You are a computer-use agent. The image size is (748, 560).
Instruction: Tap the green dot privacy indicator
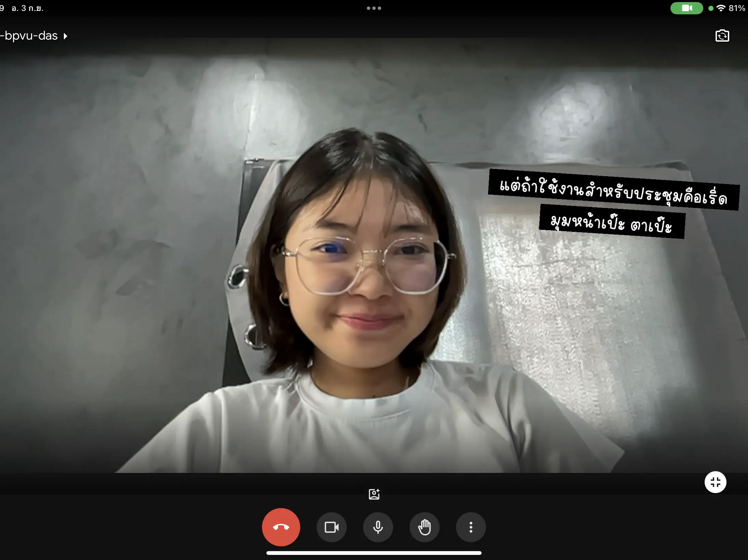(x=711, y=9)
